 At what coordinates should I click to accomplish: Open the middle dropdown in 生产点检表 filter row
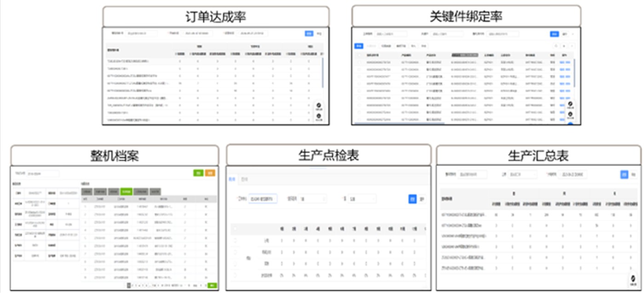(313, 199)
